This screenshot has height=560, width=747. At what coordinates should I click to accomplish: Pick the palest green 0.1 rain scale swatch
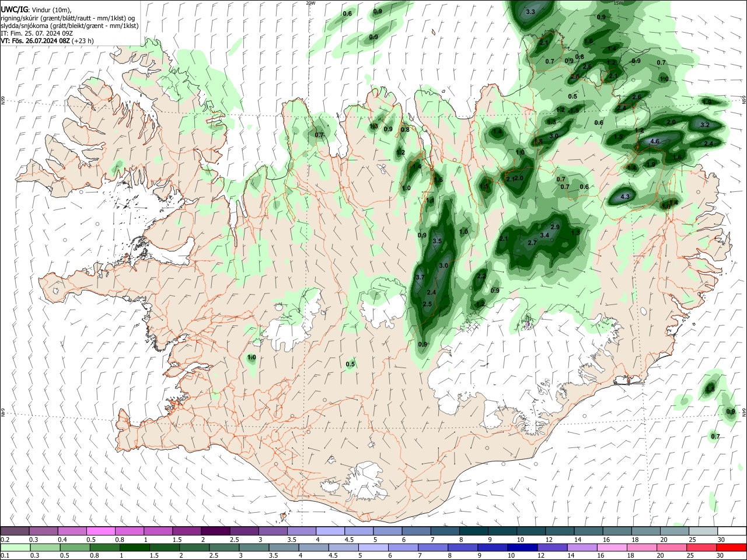15,547
